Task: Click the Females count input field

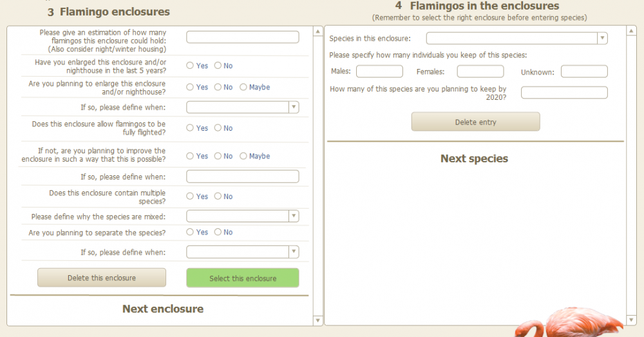Action: pyautogui.click(x=480, y=71)
